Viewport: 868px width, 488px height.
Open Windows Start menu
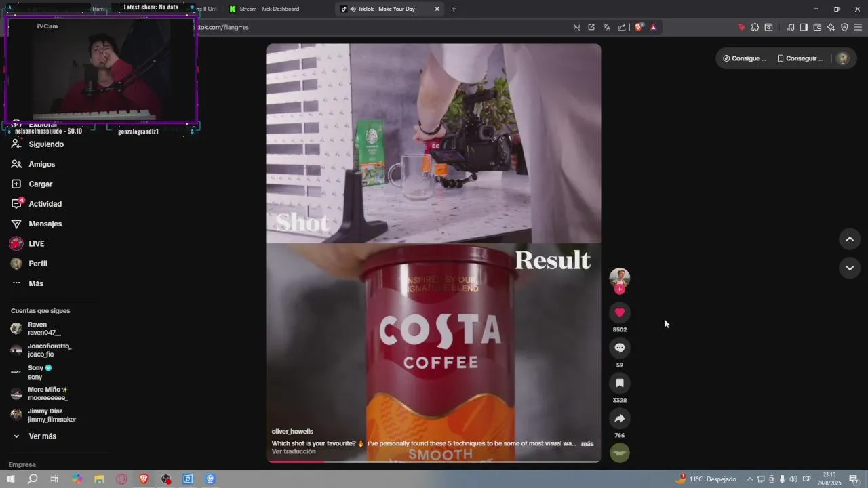11,479
